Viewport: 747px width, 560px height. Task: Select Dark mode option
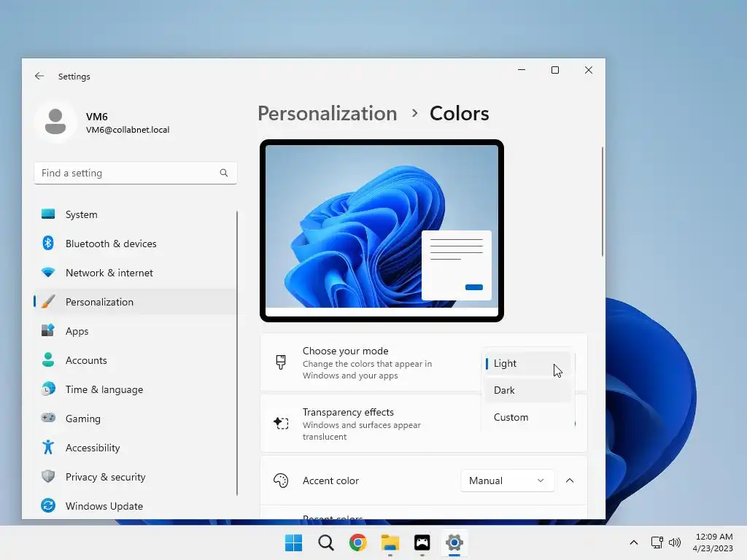tap(527, 390)
